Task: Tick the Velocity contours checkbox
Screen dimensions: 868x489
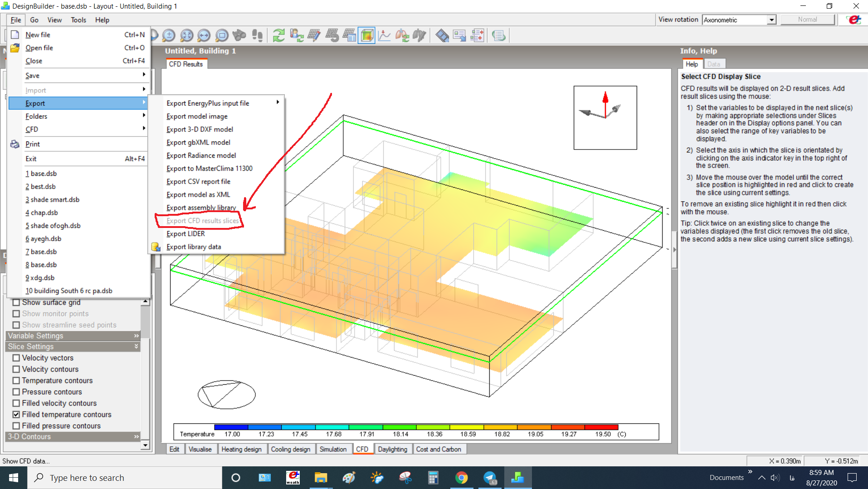Action: tap(16, 369)
